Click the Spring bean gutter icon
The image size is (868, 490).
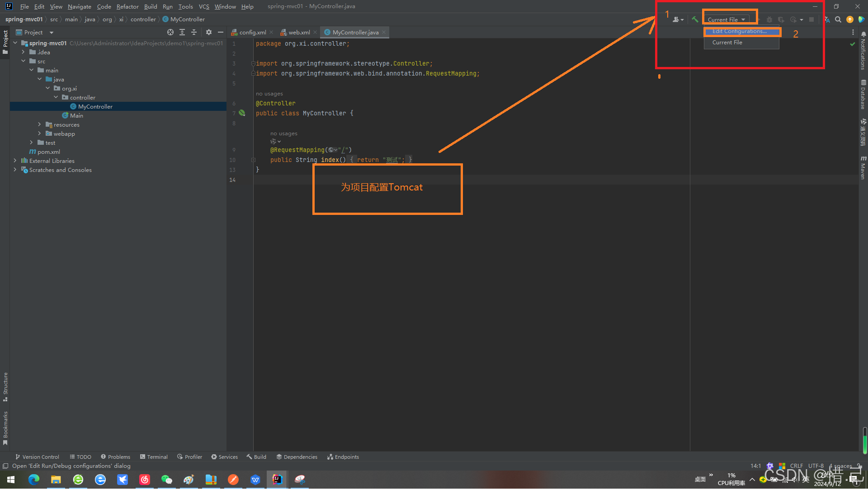(242, 113)
